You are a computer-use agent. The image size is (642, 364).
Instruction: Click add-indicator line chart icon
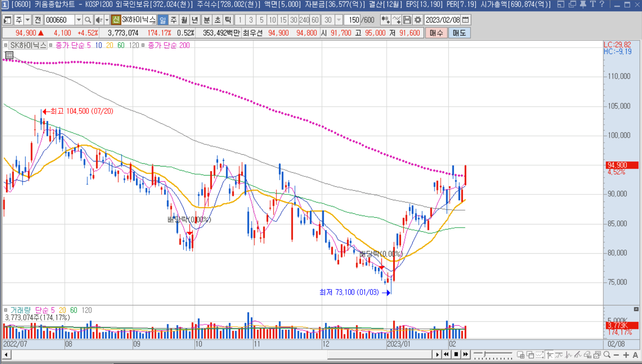point(396,20)
